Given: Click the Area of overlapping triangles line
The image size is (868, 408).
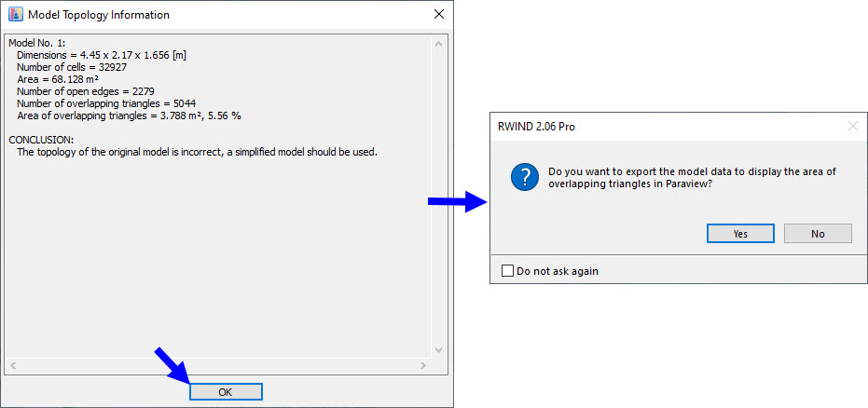Looking at the screenshot, I should tap(129, 116).
